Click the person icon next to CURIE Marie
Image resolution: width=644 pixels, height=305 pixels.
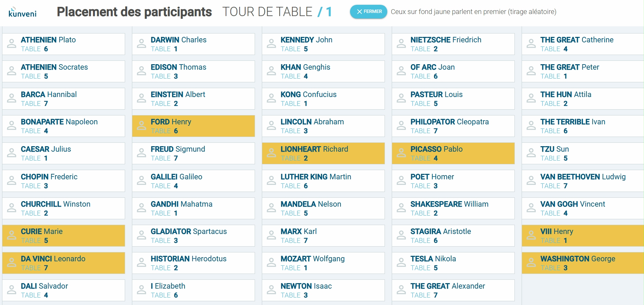[12, 235]
